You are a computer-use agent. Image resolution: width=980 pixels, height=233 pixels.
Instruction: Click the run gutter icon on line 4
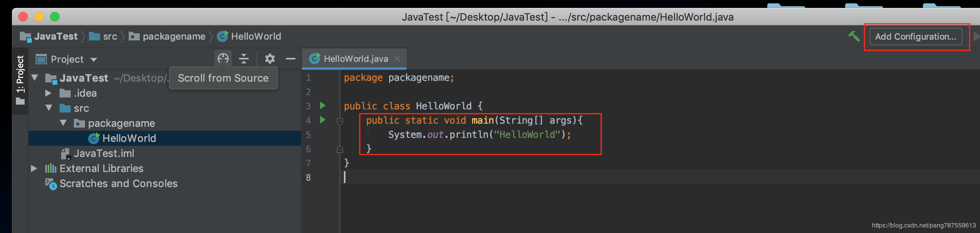[x=323, y=120]
